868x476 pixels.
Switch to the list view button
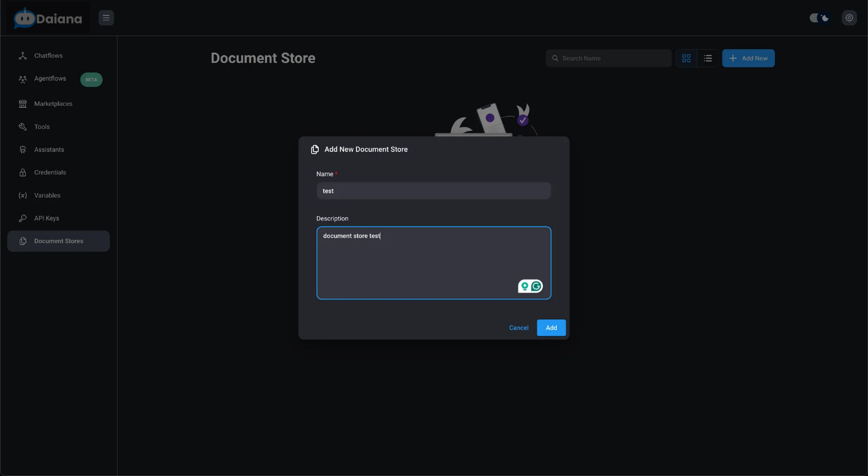[707, 58]
